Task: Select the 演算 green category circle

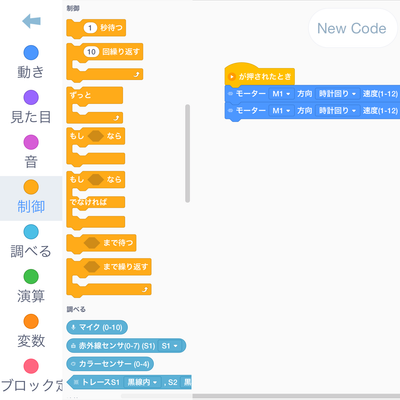Action: point(31,276)
